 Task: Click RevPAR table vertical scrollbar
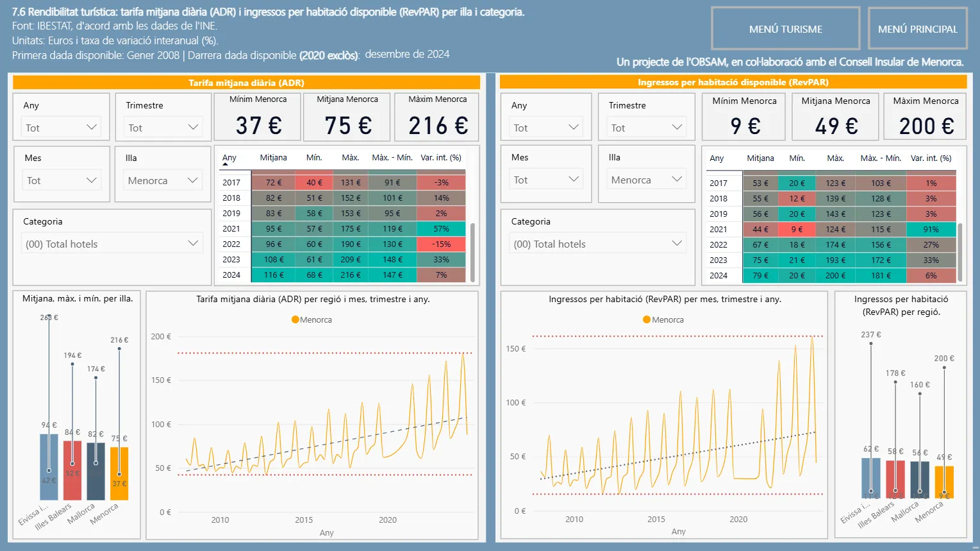[x=960, y=252]
